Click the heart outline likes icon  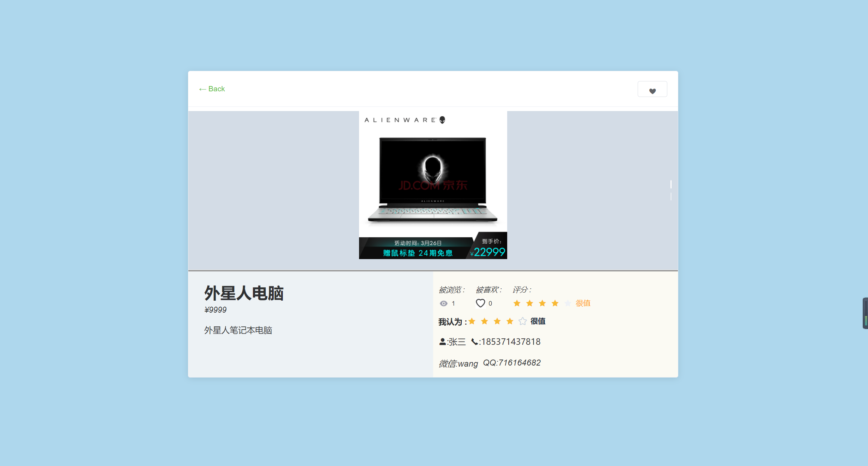click(480, 303)
